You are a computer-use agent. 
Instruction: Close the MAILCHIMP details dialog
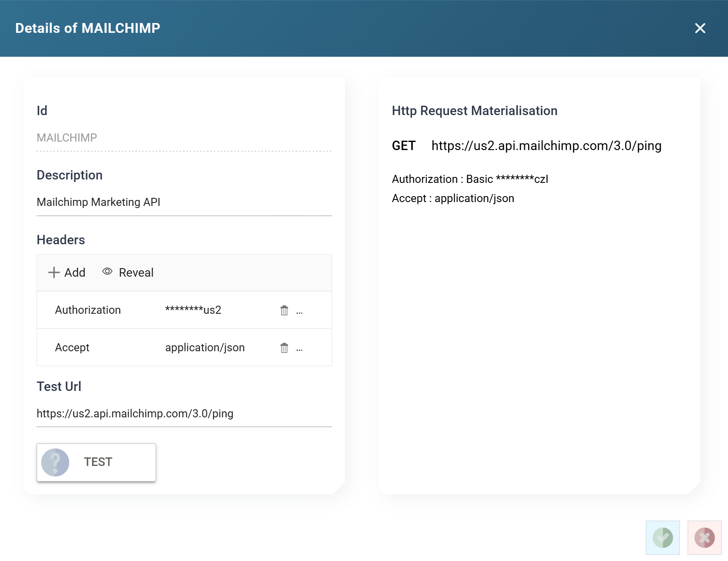[700, 28]
